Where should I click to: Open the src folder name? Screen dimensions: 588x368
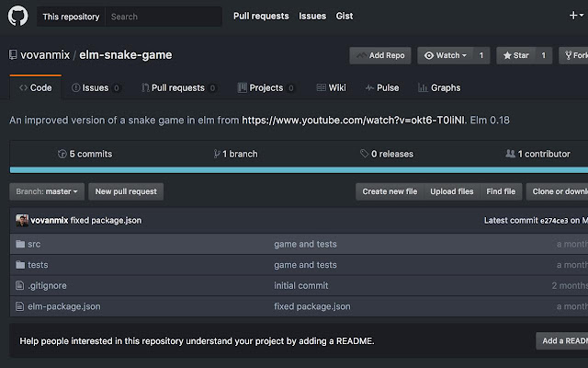[x=34, y=244]
